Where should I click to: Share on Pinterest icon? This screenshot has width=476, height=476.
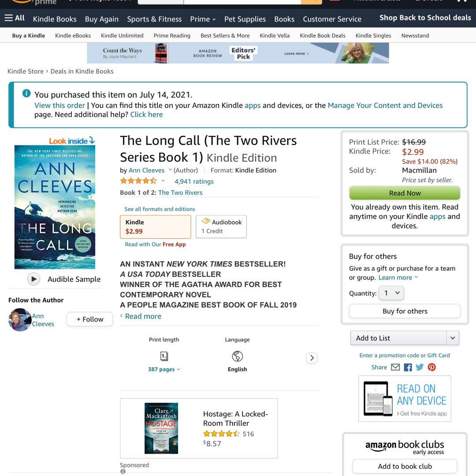[431, 367]
